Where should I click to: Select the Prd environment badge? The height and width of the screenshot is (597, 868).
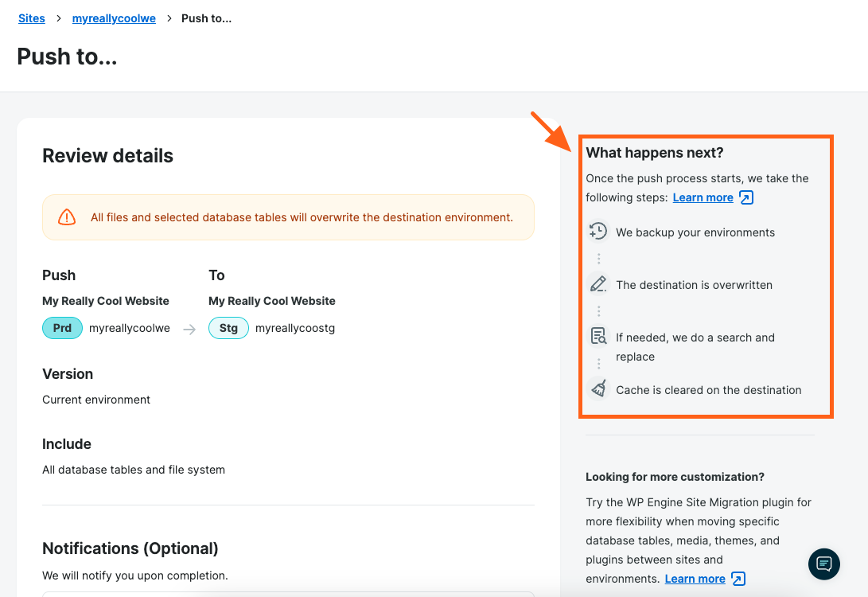pyautogui.click(x=62, y=328)
